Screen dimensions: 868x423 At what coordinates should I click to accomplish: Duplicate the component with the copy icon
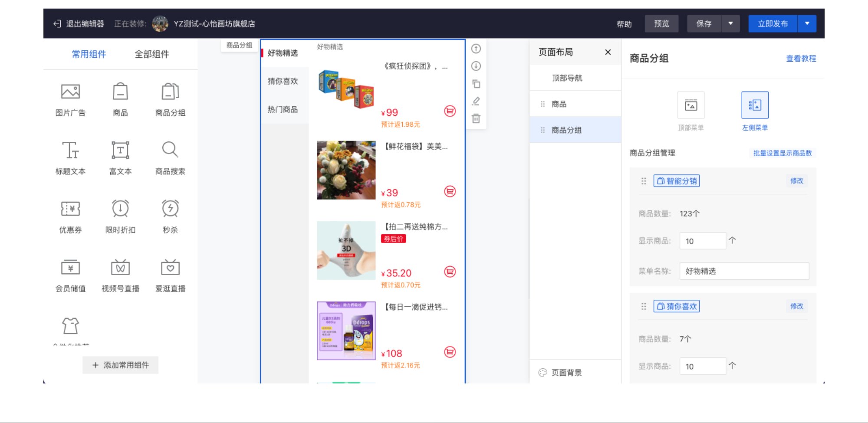[x=476, y=84]
